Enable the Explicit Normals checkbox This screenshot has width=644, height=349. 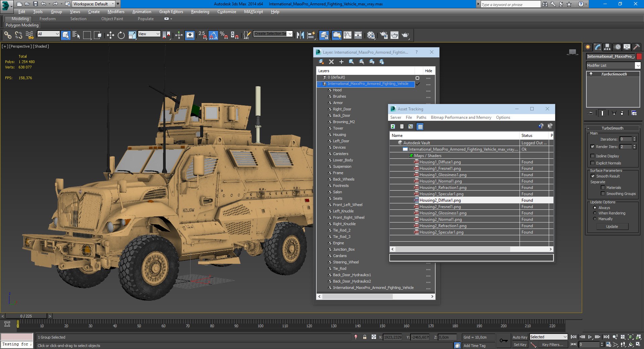(592, 163)
